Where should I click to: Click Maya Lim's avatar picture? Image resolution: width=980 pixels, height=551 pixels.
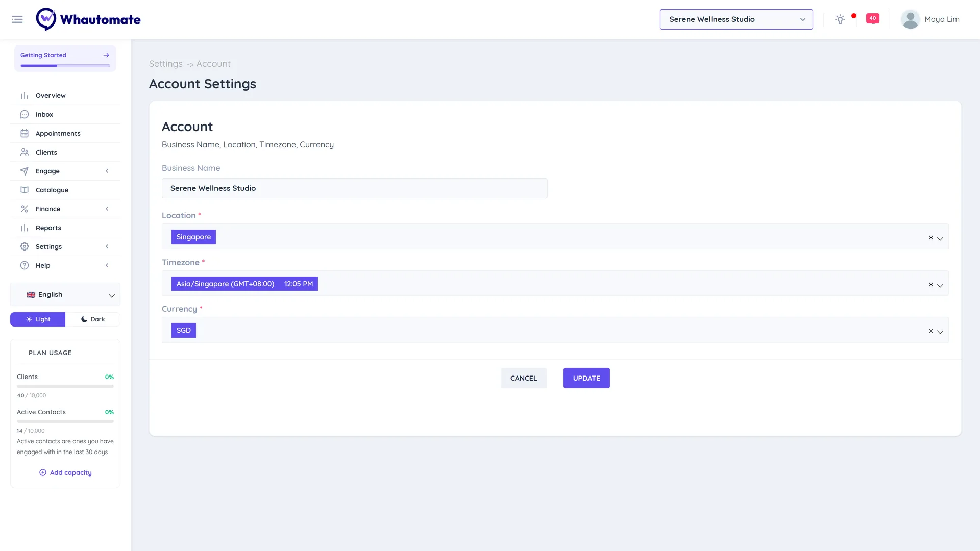pos(910,19)
